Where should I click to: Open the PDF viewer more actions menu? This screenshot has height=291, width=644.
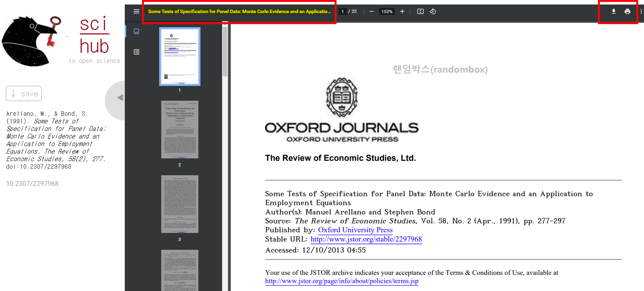pyautogui.click(x=641, y=12)
